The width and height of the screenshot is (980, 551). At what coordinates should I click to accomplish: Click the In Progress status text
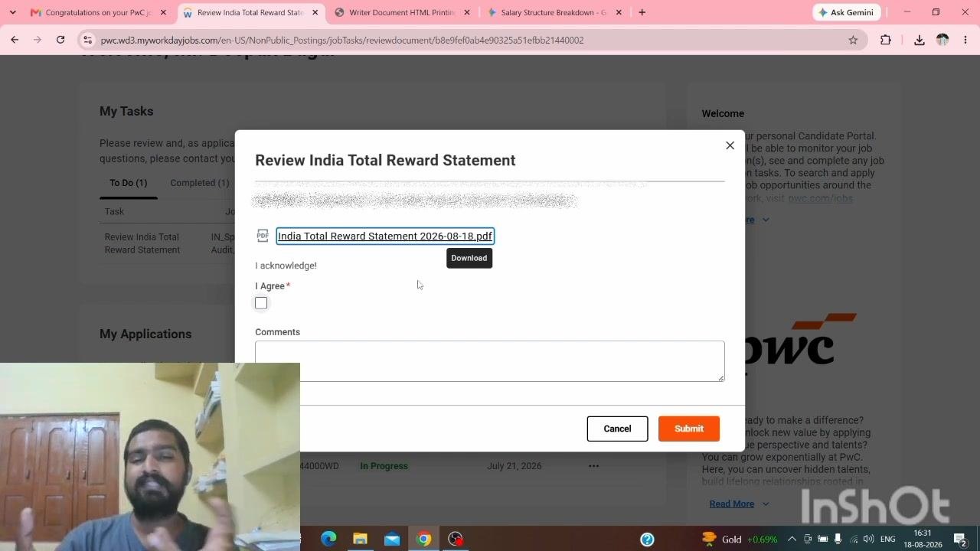tap(384, 465)
